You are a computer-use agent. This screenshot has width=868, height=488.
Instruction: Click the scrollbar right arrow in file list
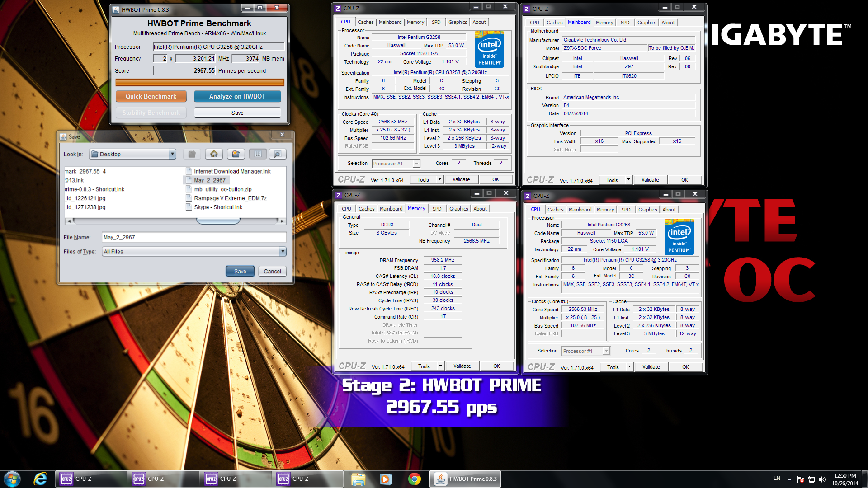[282, 221]
